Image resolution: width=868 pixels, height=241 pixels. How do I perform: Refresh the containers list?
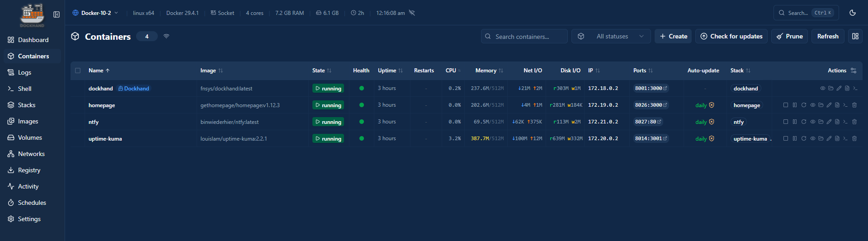(x=828, y=36)
